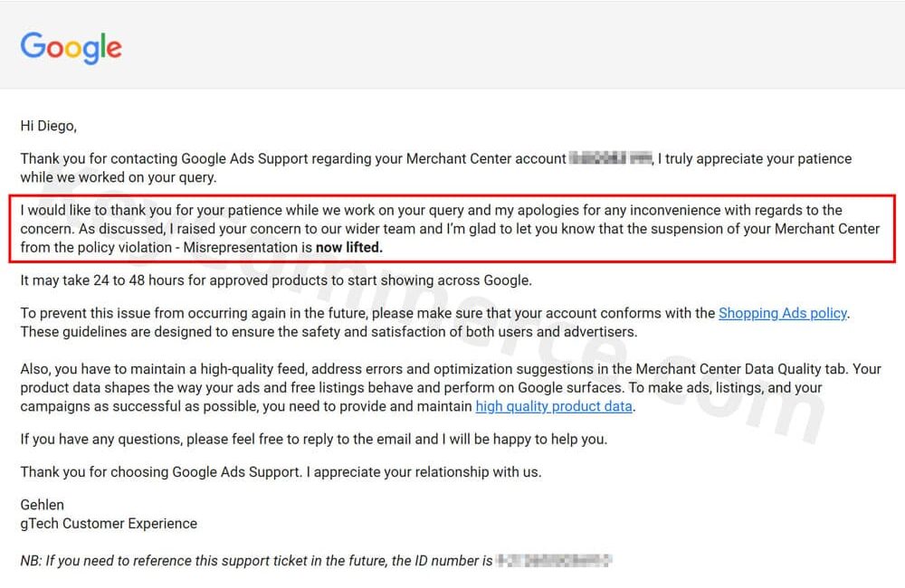Open the high quality product data link
The width and height of the screenshot is (905, 588).
[554, 406]
